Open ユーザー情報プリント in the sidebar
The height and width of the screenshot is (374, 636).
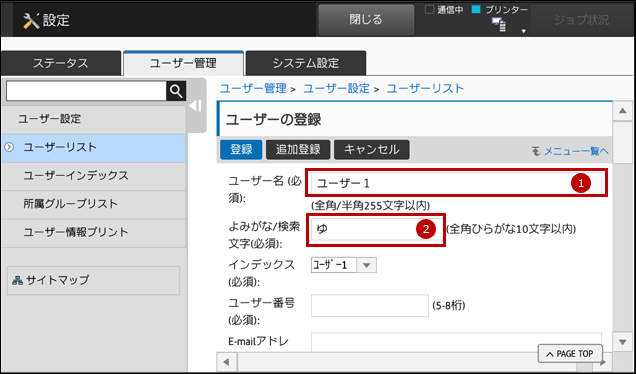[93, 232]
